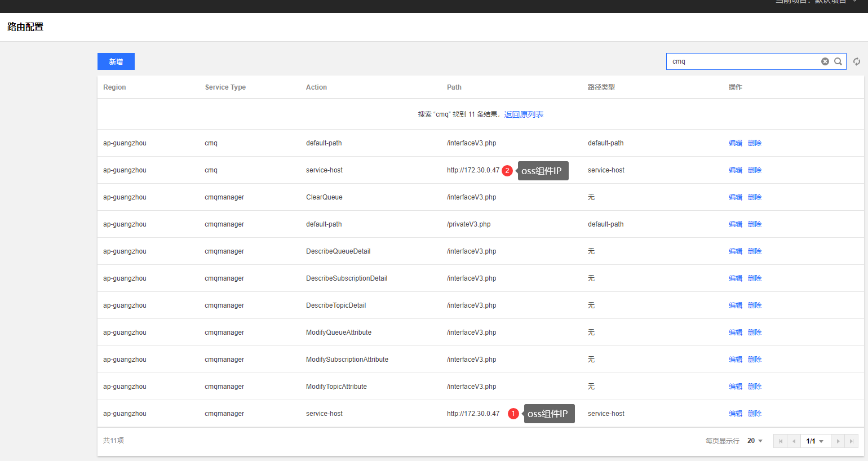Go to last page arrow

(852, 441)
